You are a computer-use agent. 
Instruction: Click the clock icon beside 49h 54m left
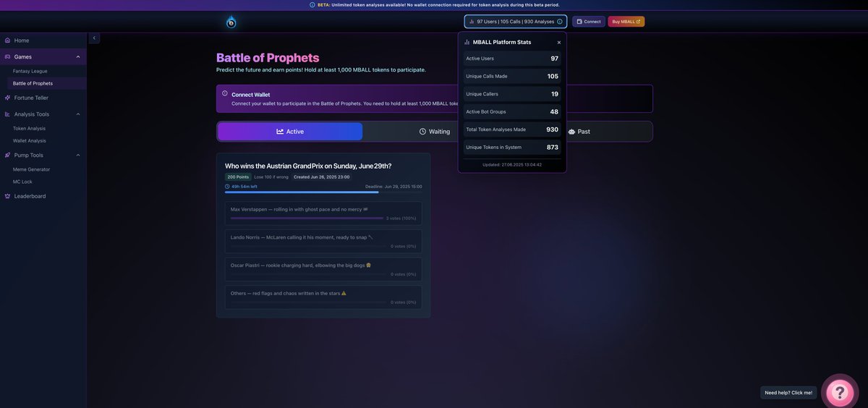pyautogui.click(x=227, y=187)
